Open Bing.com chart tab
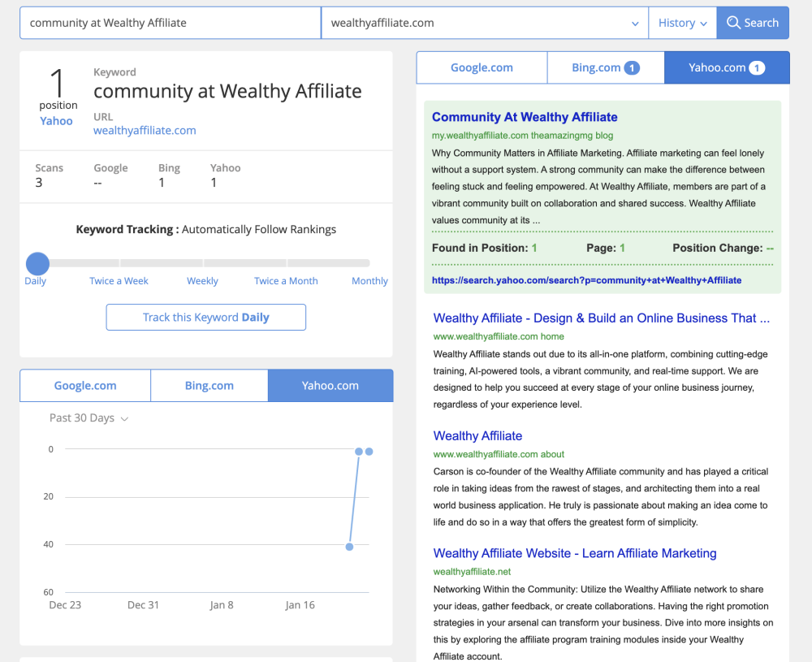812x662 pixels. click(x=209, y=385)
